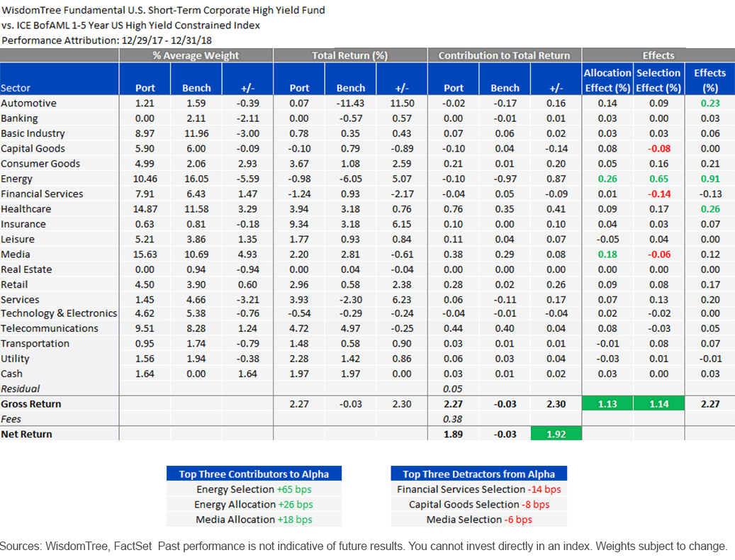Click Media allocation effect 0.18

pyautogui.click(x=607, y=254)
